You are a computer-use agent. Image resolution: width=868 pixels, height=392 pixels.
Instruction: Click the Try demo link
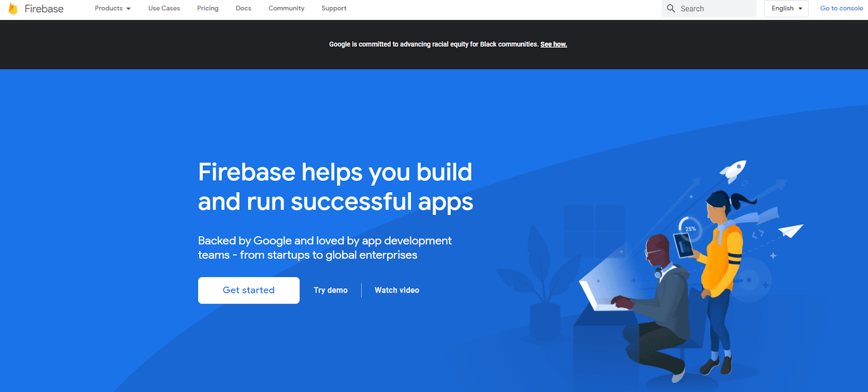coord(330,290)
